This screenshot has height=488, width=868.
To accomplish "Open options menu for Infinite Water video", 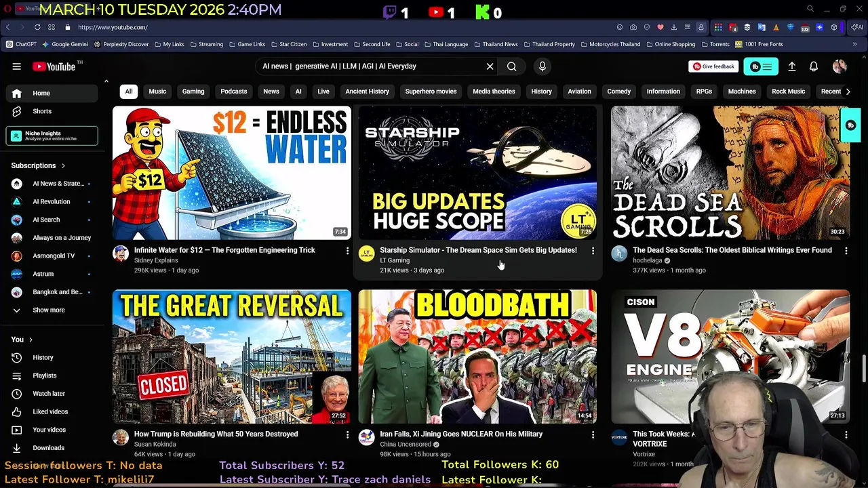I will [347, 251].
